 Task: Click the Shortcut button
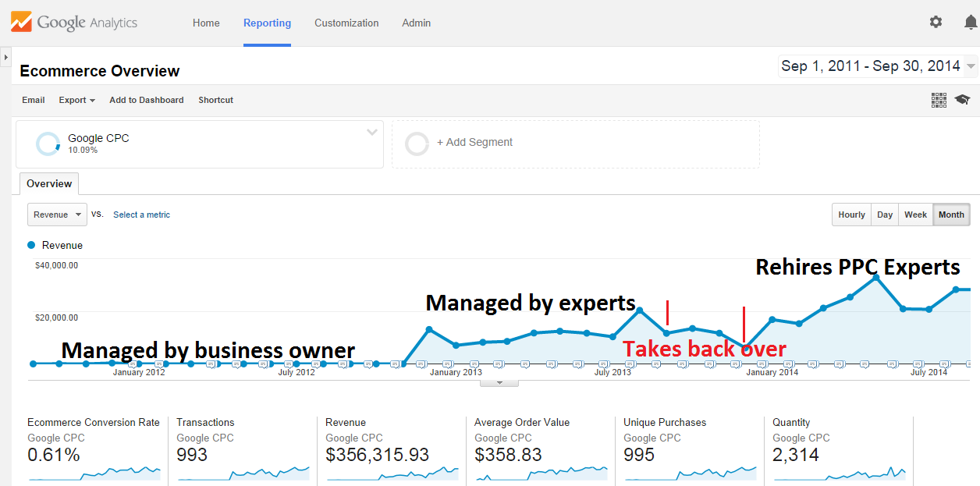click(x=215, y=100)
